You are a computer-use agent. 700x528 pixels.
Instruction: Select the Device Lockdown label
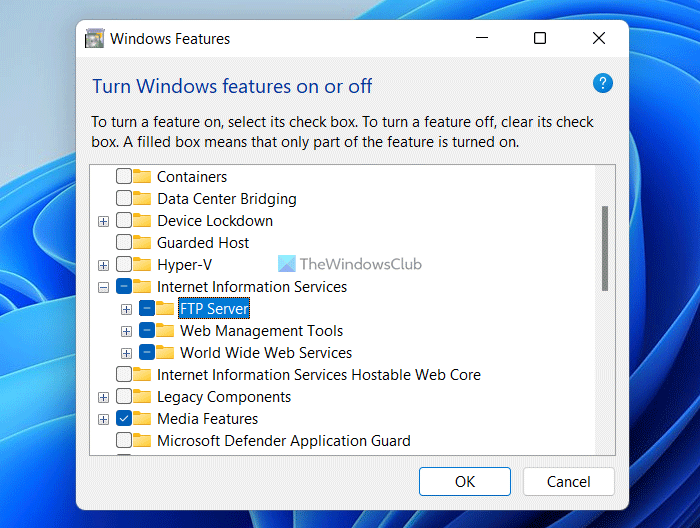[x=215, y=221]
